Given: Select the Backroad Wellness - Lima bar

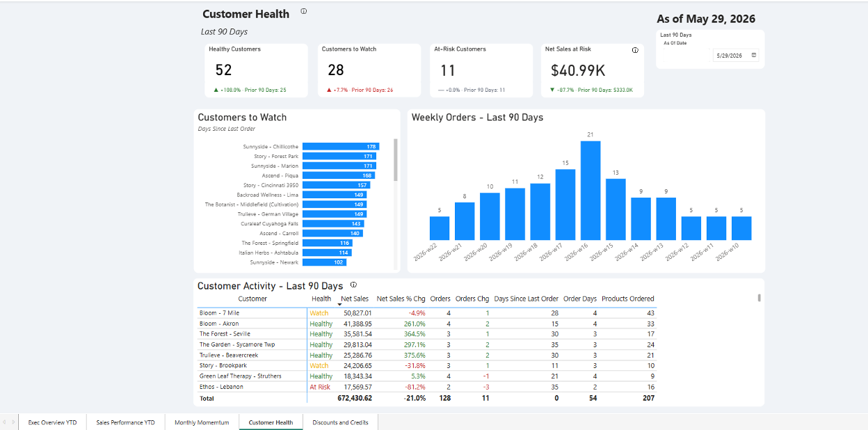Looking at the screenshot, I should pyautogui.click(x=334, y=195).
